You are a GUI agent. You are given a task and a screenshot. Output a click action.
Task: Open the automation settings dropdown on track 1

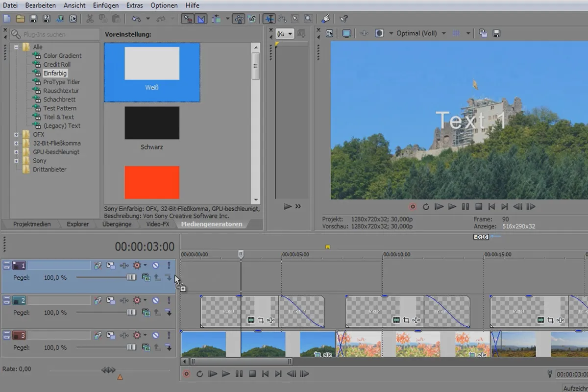pos(145,265)
